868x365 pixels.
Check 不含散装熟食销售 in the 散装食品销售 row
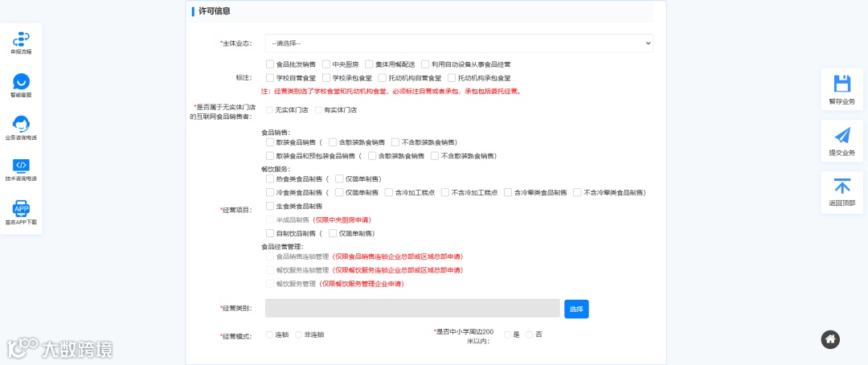(x=395, y=142)
